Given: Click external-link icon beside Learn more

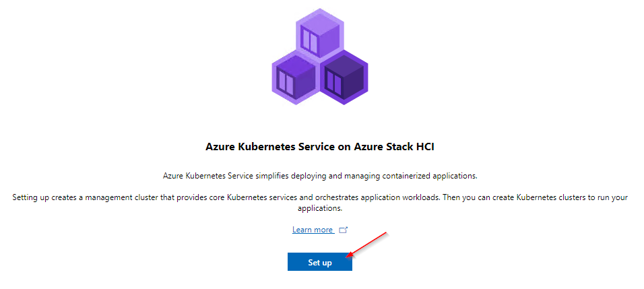Looking at the screenshot, I should (344, 230).
